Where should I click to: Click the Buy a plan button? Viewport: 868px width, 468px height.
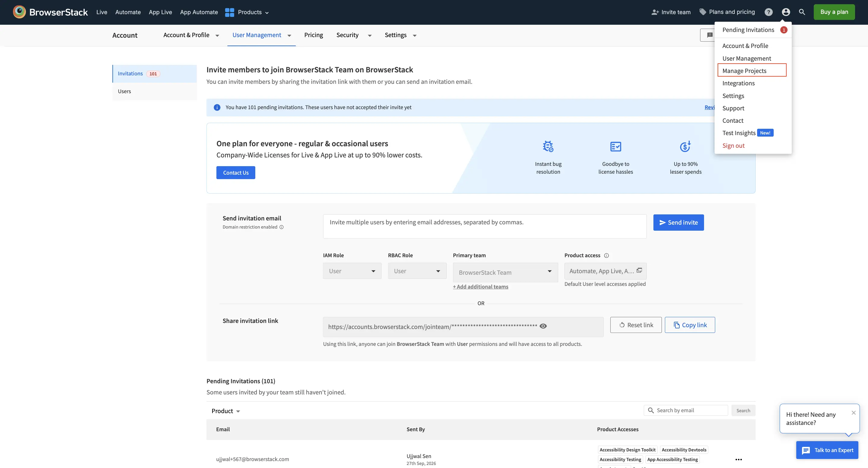[834, 12]
